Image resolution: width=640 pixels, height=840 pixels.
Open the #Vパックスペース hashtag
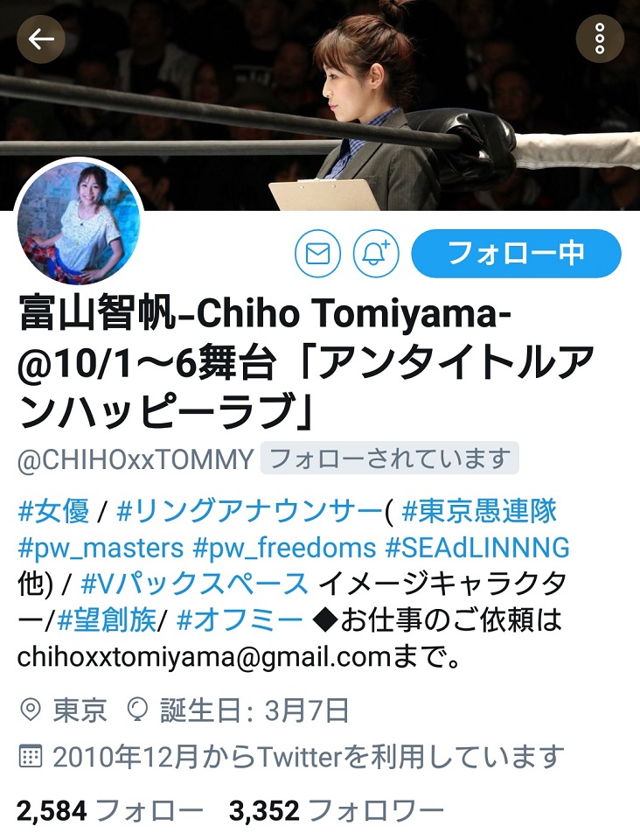click(x=195, y=584)
